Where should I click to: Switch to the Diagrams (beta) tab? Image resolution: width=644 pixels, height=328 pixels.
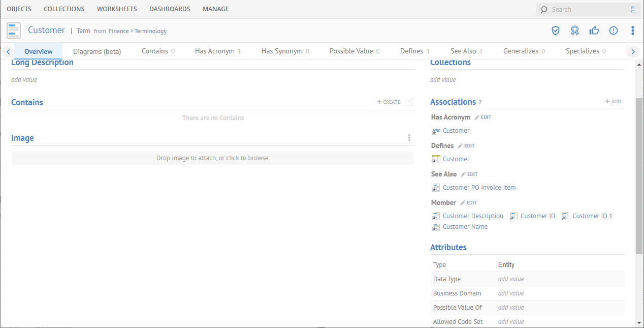(x=96, y=51)
